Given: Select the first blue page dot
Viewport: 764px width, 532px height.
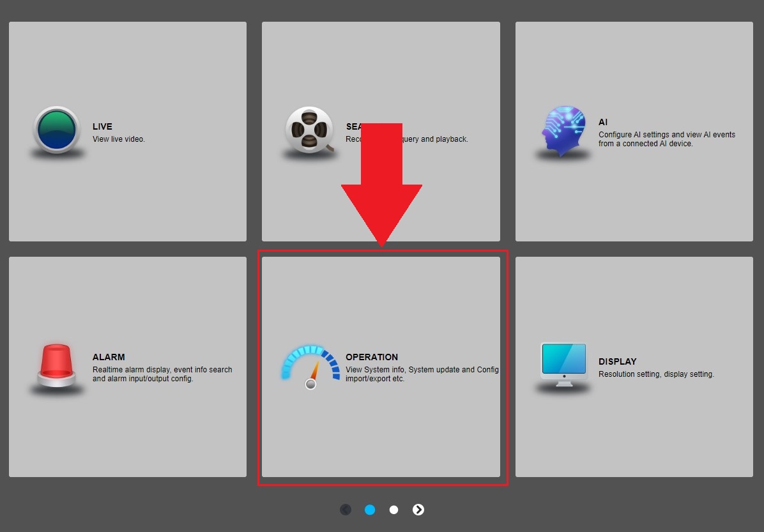Looking at the screenshot, I should pos(370,510).
